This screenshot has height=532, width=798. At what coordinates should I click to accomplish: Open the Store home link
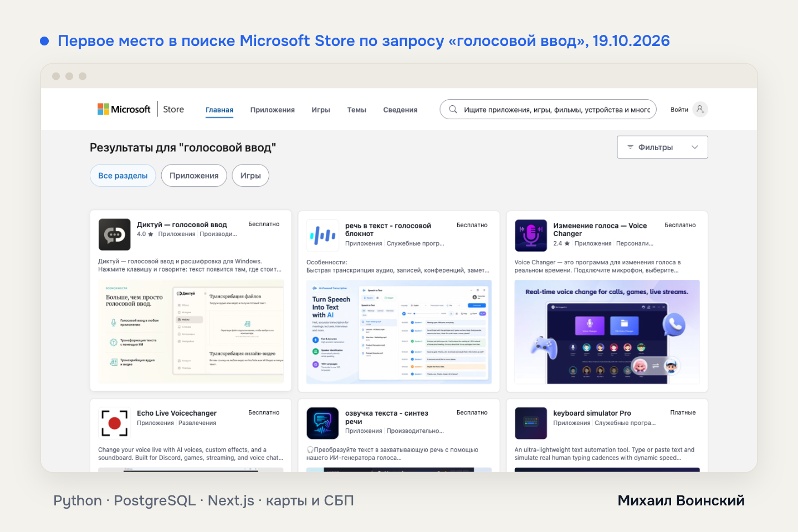[x=173, y=109]
